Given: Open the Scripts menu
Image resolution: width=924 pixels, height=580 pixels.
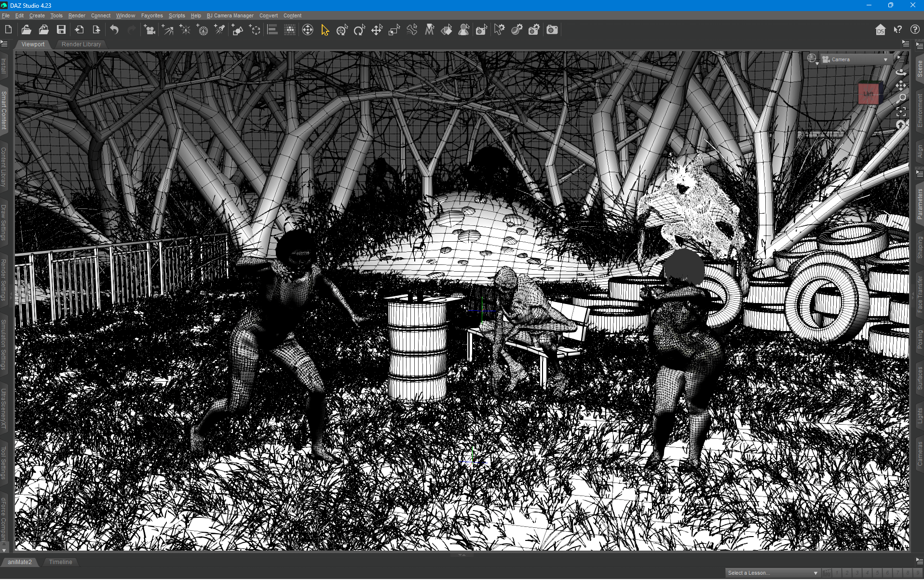Looking at the screenshot, I should pos(177,15).
